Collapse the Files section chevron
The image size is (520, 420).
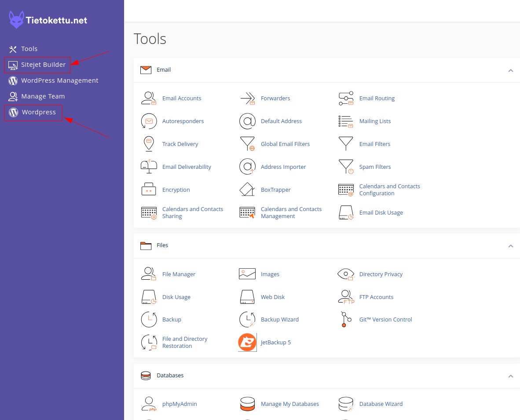[x=511, y=246]
